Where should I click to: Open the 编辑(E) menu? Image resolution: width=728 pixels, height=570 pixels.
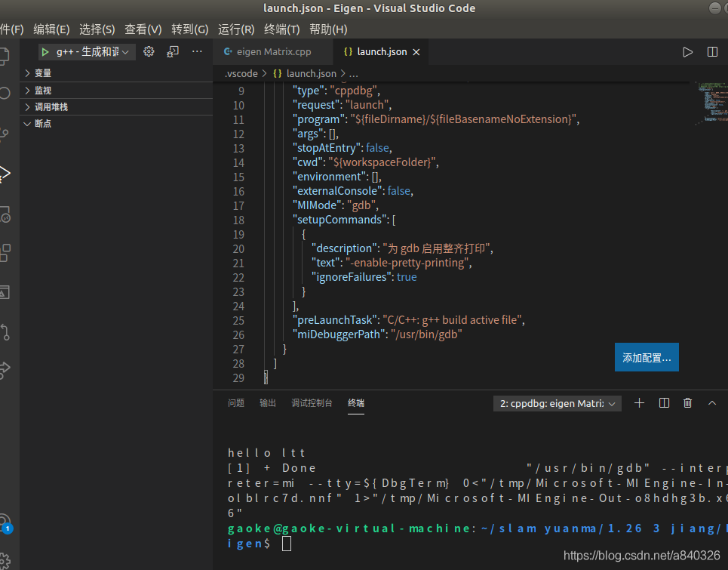(51, 29)
